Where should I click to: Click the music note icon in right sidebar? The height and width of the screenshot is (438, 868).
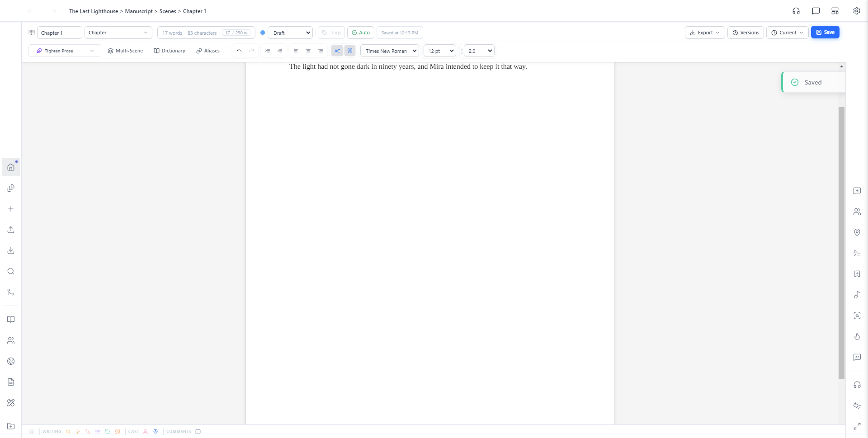pyautogui.click(x=857, y=295)
